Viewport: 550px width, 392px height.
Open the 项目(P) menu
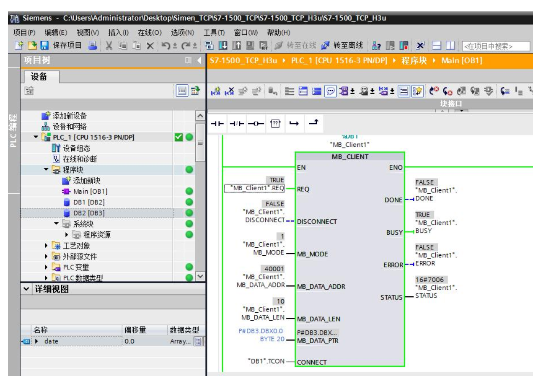pos(24,32)
